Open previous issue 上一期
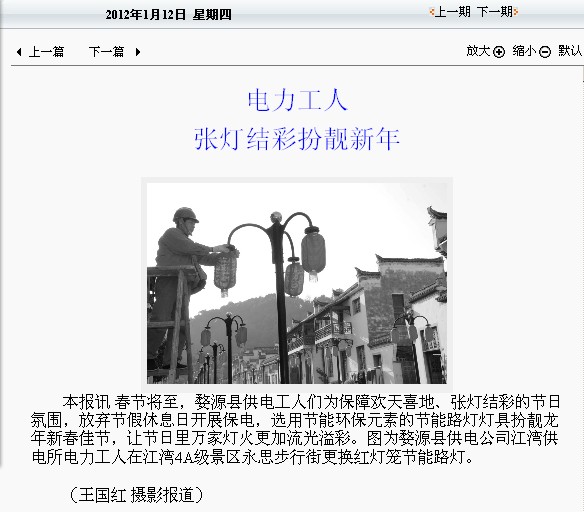The height and width of the screenshot is (512, 584). point(453,12)
